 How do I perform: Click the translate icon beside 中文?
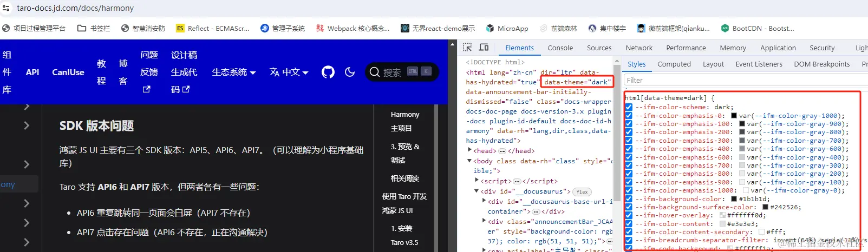click(x=275, y=72)
